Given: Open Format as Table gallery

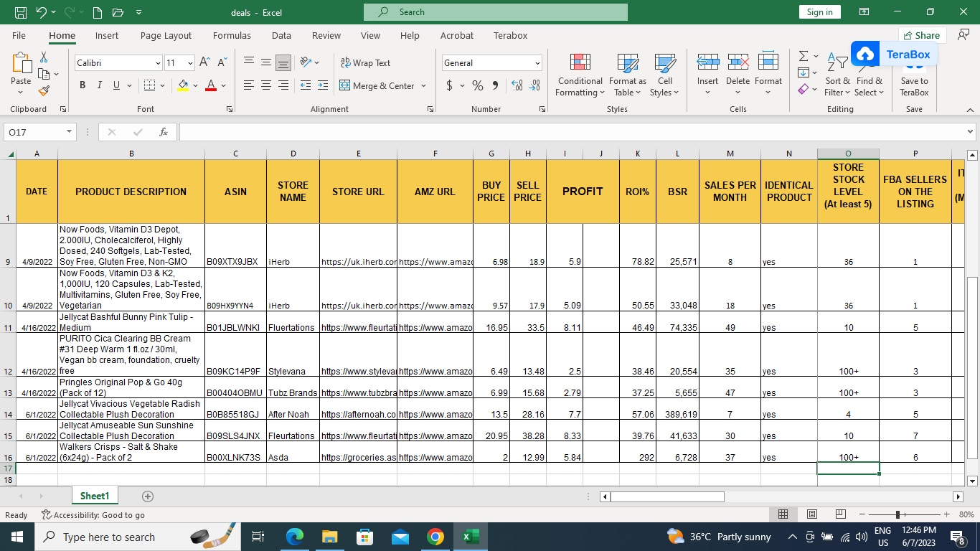Looking at the screenshot, I should [628, 75].
